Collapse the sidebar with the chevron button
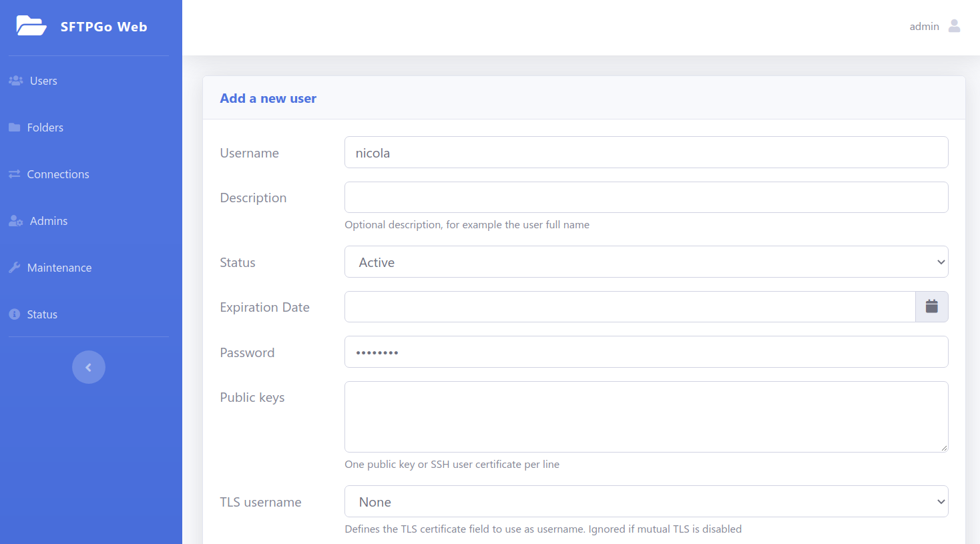Image resolution: width=980 pixels, height=544 pixels. point(89,367)
